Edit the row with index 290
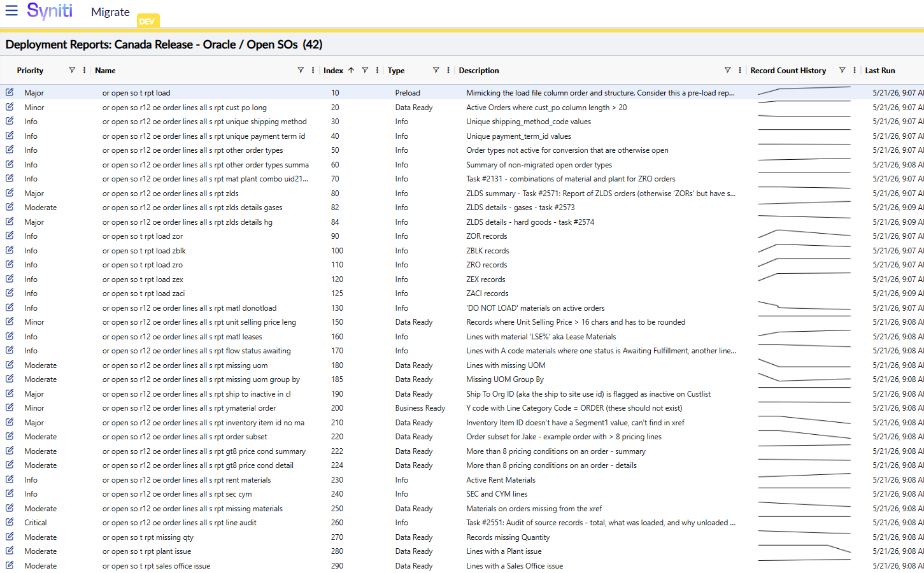 point(10,565)
